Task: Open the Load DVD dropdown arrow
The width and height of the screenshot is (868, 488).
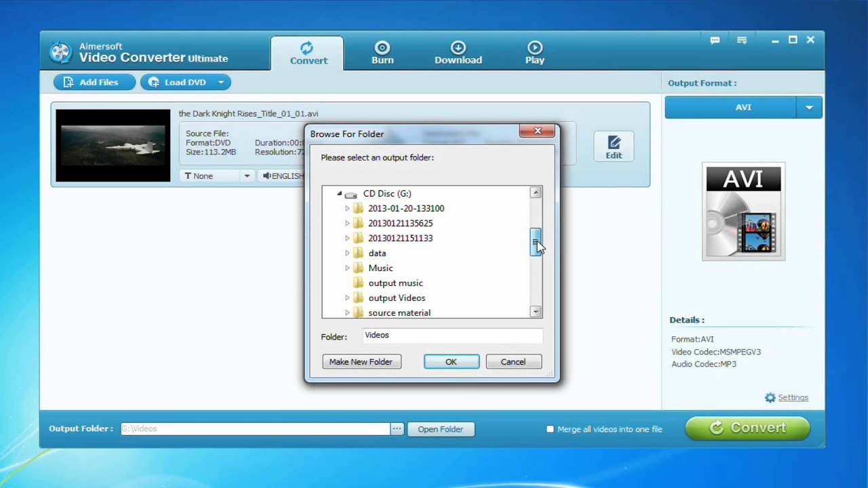Action: (221, 82)
